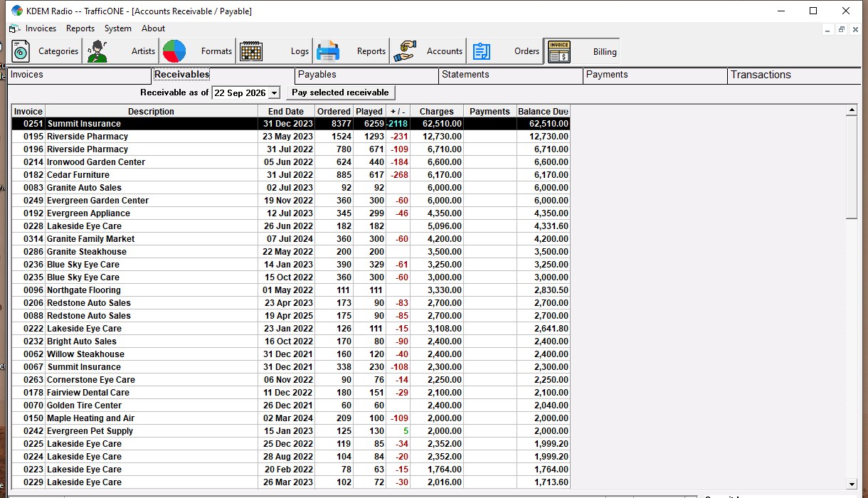This screenshot has height=498, width=868.
Task: Click the vertical scrollbar thumb
Action: click(x=851, y=167)
